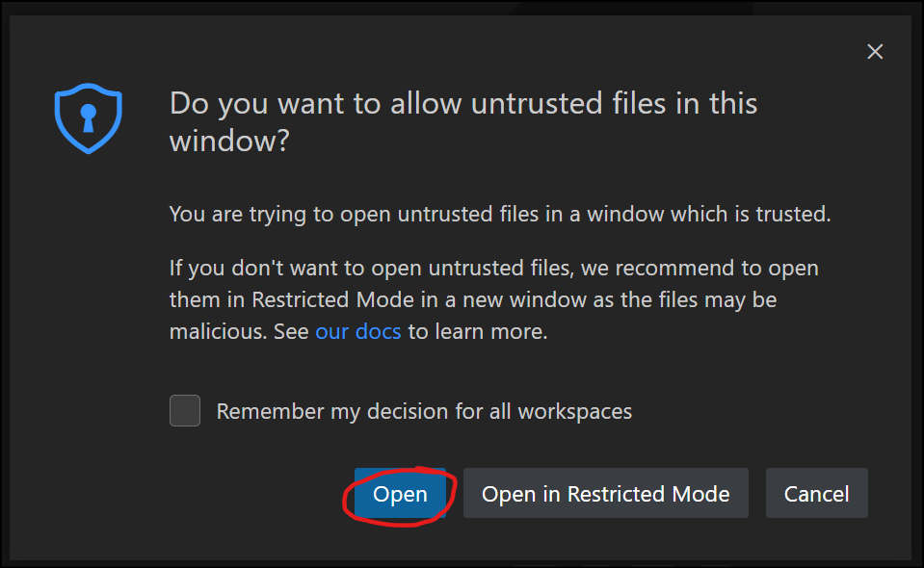Follow the blue docs hyperlink
This screenshot has width=924, height=568.
click(357, 330)
